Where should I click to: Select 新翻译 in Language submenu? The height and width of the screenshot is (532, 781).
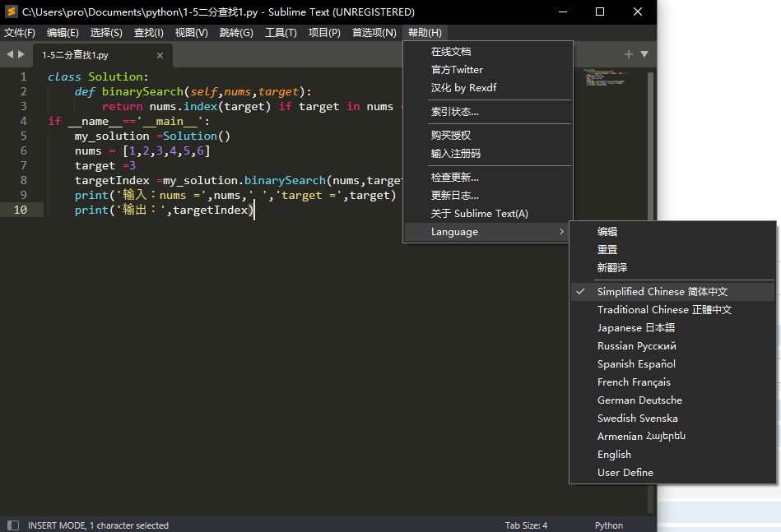(x=672, y=268)
